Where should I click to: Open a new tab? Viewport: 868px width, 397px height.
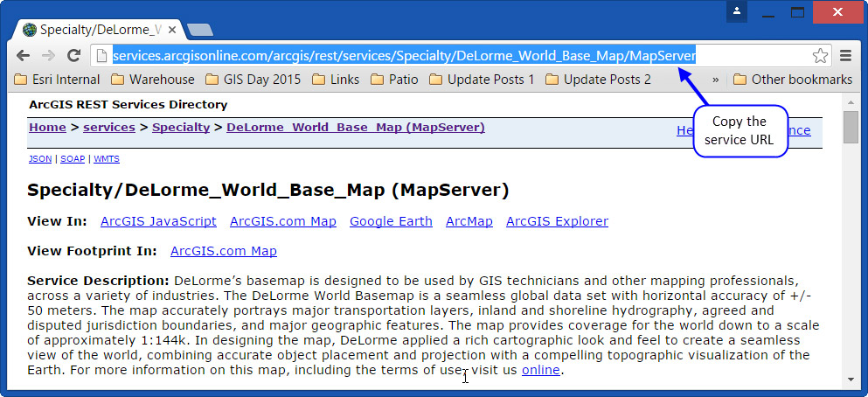pos(199,30)
